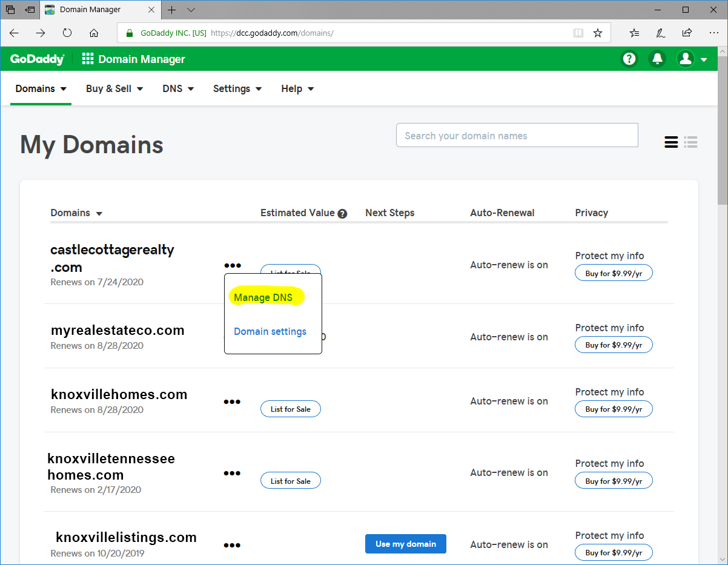728x565 pixels.
Task: Expand the Settings menu
Action: tap(237, 89)
